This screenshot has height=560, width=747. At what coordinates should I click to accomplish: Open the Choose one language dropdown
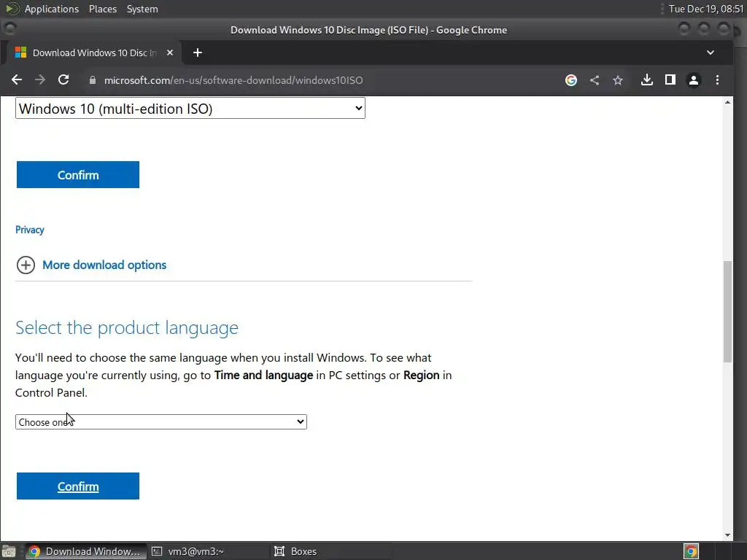[161, 422]
